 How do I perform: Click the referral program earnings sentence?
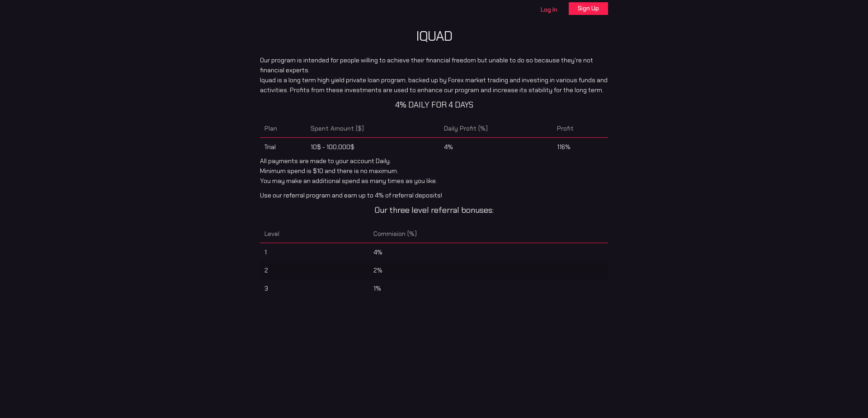pyautogui.click(x=351, y=195)
